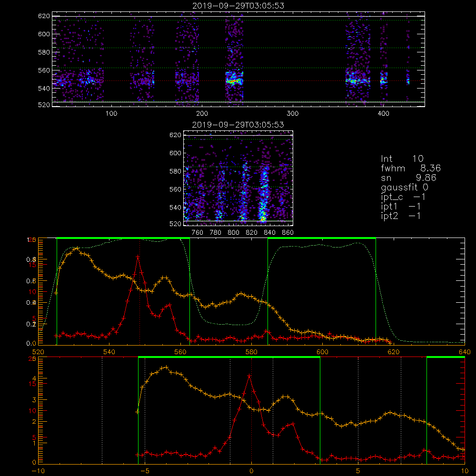Click y-axis label 600 of the zoomed spectrogram
The width and height of the screenshot is (476, 476).
coord(176,153)
